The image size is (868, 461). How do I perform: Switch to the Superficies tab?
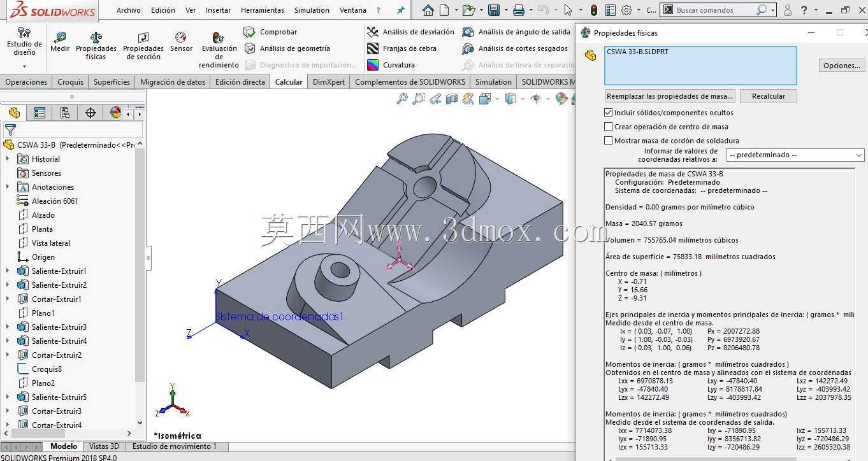pos(112,82)
